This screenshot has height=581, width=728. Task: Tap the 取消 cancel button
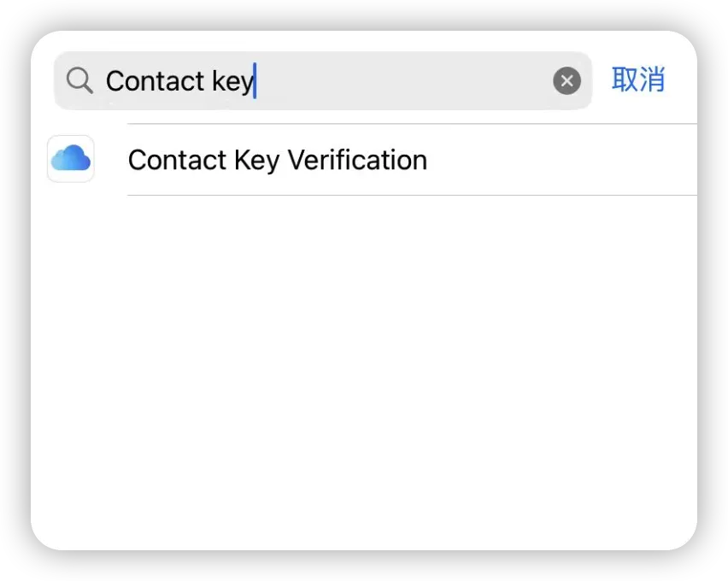(x=638, y=79)
